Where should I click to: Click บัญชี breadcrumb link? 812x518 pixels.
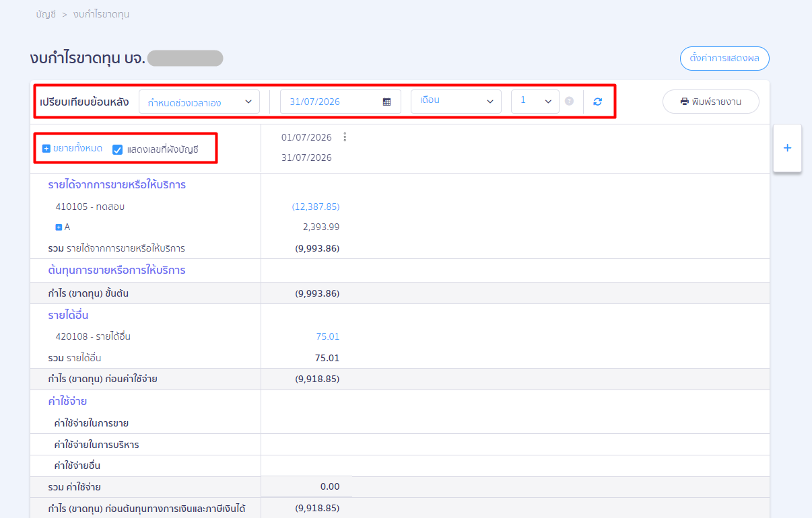[46, 14]
